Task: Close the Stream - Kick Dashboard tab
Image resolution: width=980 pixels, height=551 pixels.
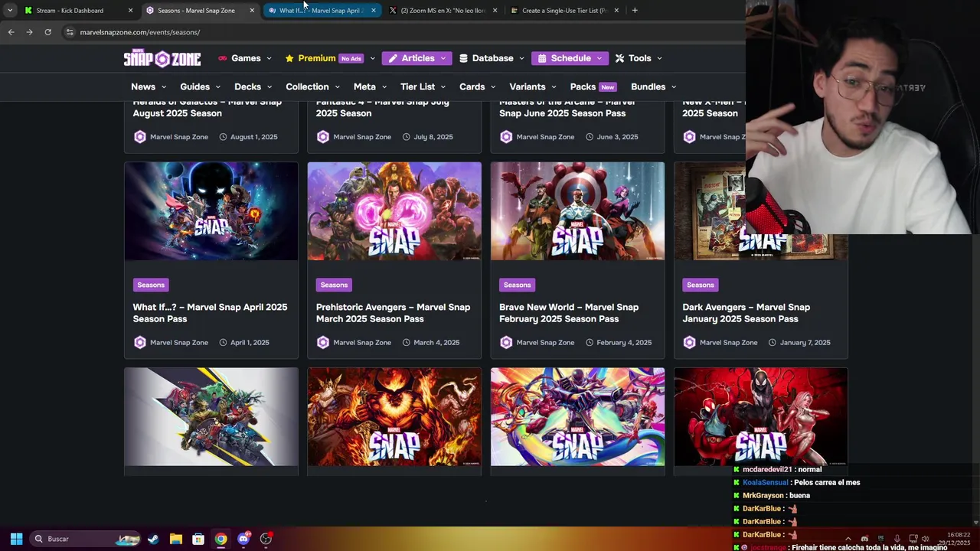Action: coord(130,10)
